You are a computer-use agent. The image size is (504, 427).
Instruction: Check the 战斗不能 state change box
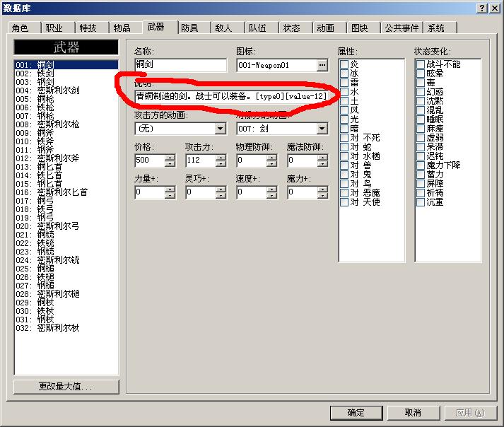(x=421, y=64)
